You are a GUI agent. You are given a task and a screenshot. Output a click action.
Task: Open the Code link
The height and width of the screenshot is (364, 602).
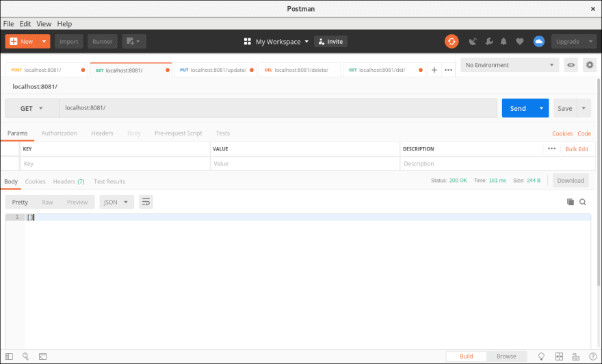[584, 133]
